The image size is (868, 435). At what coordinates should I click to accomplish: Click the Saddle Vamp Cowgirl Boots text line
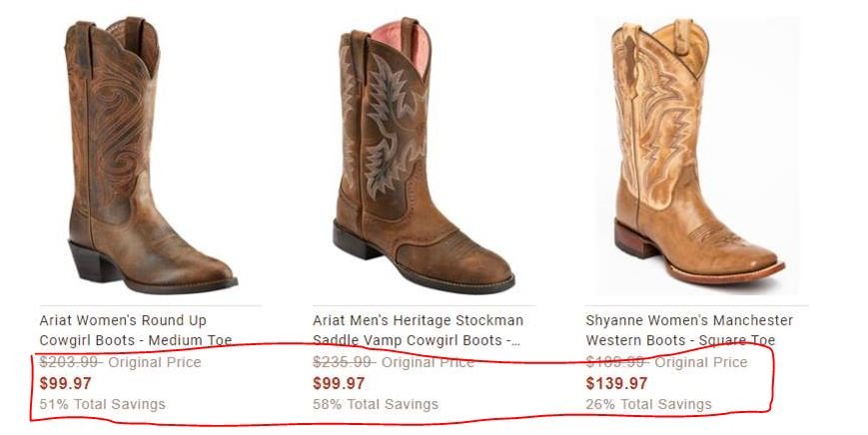coord(417,340)
